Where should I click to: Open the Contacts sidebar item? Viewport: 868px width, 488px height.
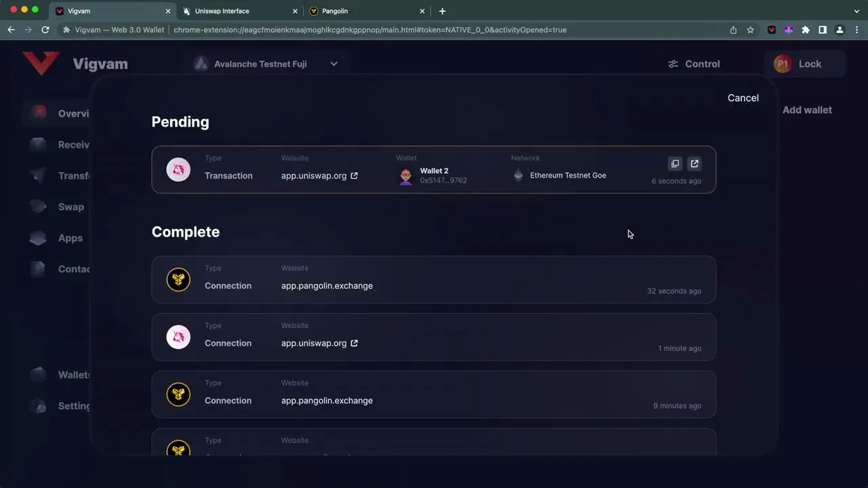(60, 269)
